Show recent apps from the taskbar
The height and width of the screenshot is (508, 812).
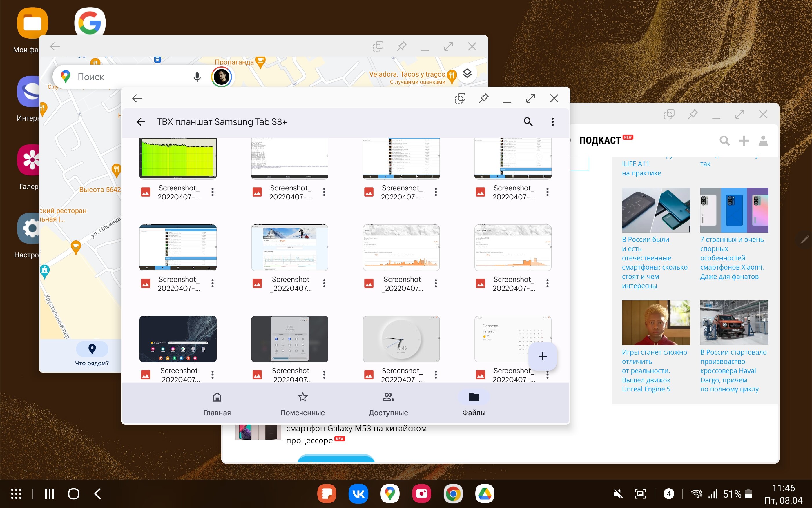click(x=49, y=494)
